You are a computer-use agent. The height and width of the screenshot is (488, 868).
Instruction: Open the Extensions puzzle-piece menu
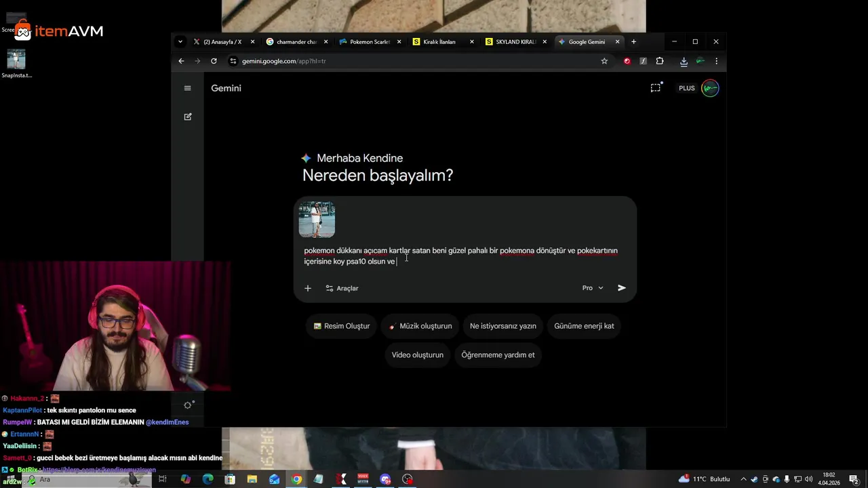click(x=660, y=61)
